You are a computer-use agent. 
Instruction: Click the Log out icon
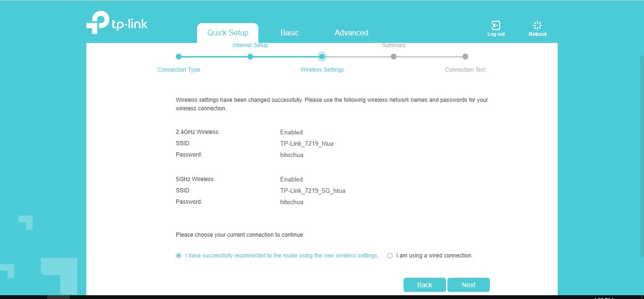coord(495,25)
